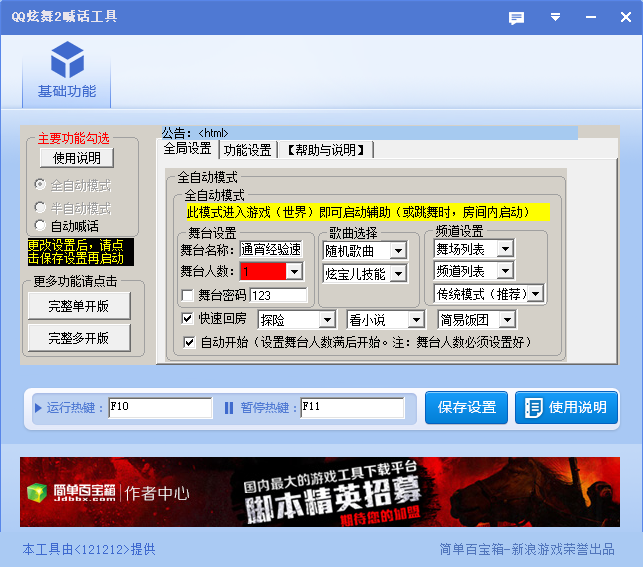This screenshot has width=643, height=567.
Task: Click the 舞台名称 input field
Action: 271,249
